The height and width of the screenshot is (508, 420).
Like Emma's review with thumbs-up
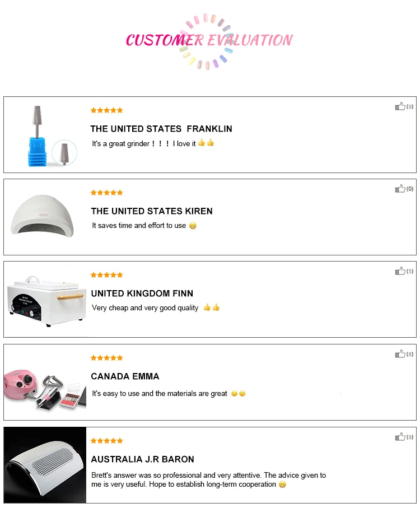point(400,354)
